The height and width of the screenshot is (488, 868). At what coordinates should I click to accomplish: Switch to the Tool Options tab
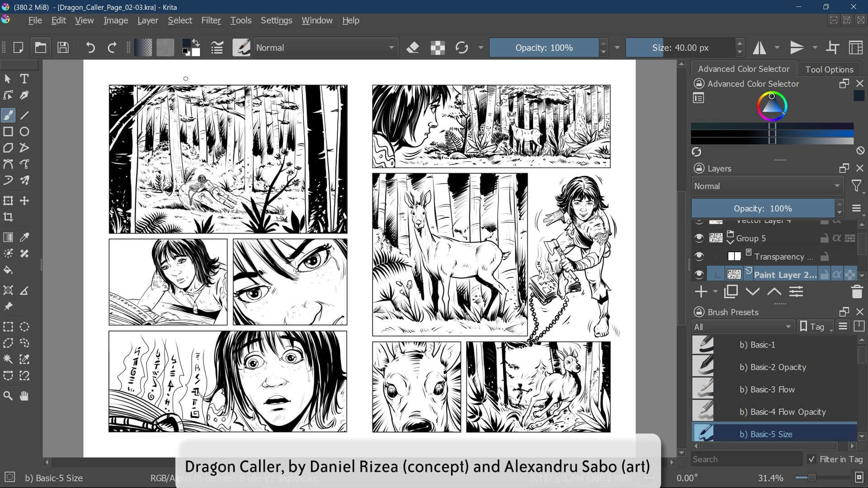[x=829, y=69]
